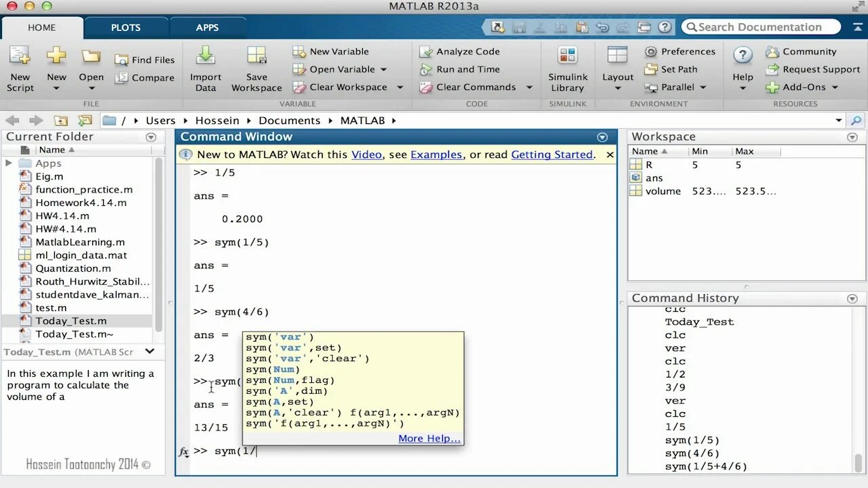This screenshot has width=868, height=488.
Task: Open Current Folder panel actions menu
Action: tap(151, 137)
